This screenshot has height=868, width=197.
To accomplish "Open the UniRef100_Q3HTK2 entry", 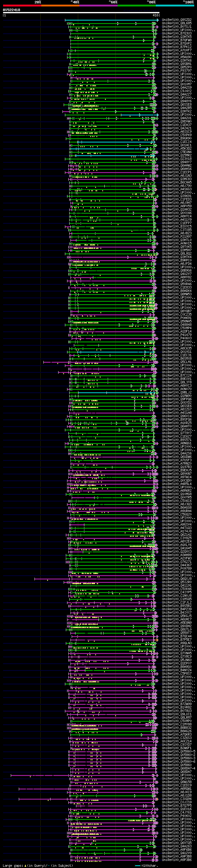I will click(177, 111).
